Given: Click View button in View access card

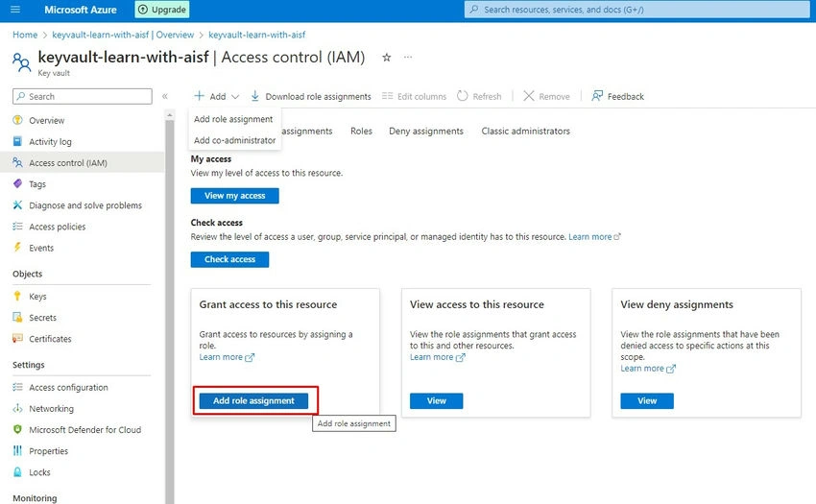Looking at the screenshot, I should (x=436, y=401).
